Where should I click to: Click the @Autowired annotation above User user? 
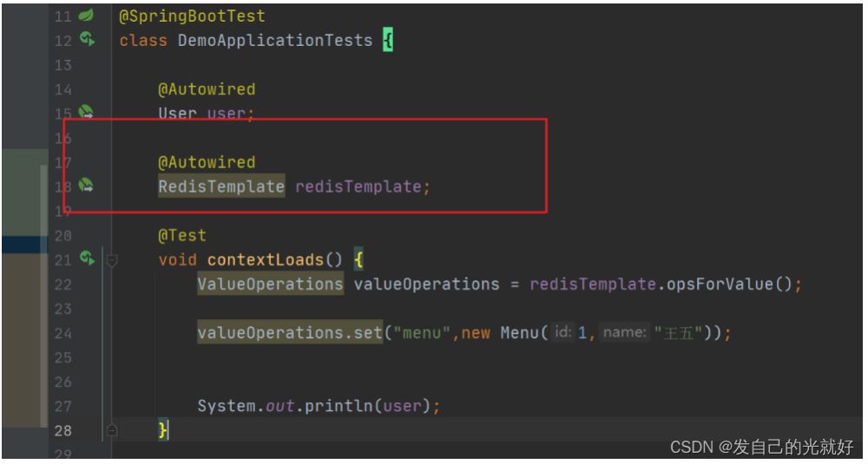207,88
